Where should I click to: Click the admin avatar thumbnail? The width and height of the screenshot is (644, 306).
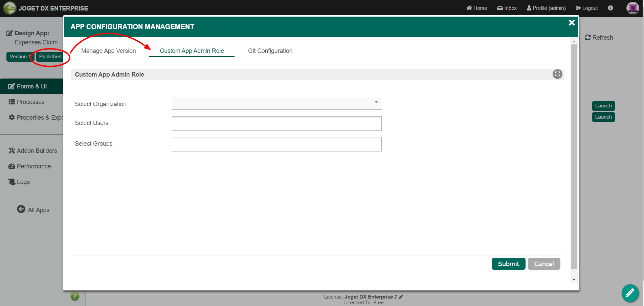tap(632, 8)
